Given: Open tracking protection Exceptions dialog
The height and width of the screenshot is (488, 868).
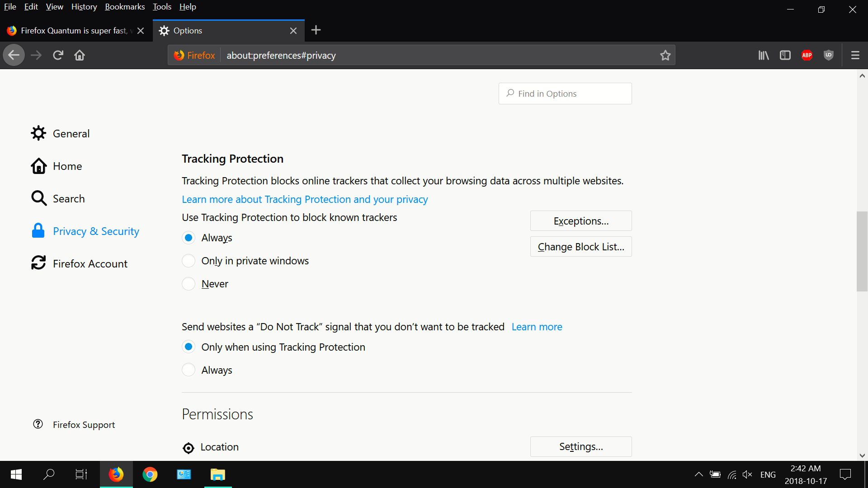Looking at the screenshot, I should [581, 221].
